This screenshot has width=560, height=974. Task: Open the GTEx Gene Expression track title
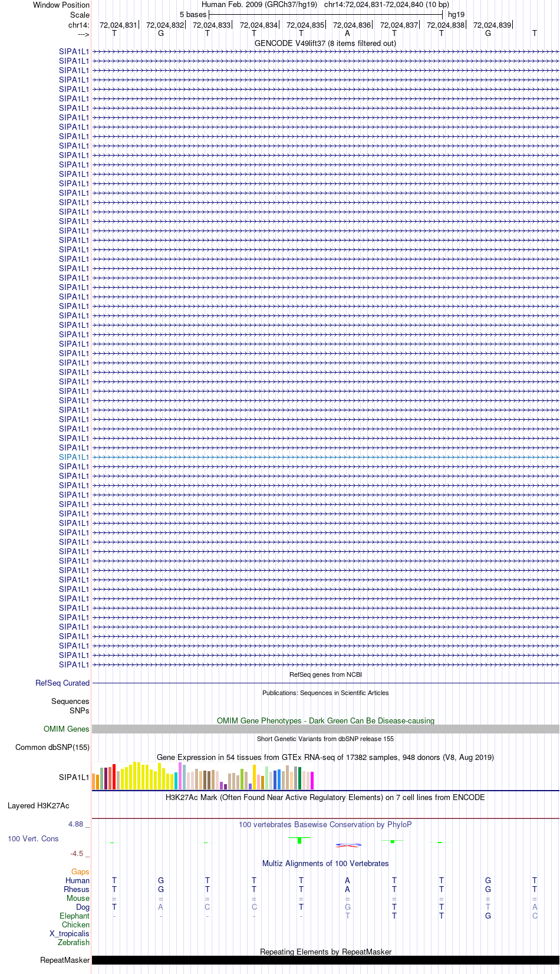point(325,757)
